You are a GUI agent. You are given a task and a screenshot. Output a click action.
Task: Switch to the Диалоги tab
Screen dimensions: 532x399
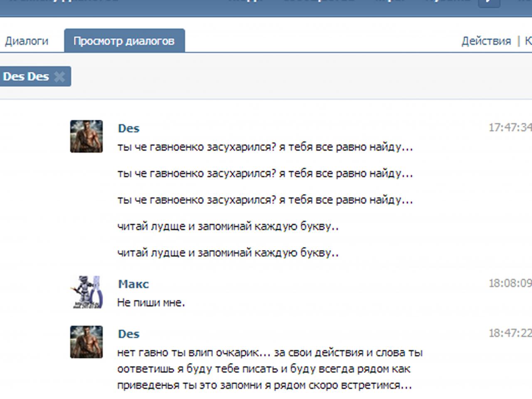click(27, 41)
